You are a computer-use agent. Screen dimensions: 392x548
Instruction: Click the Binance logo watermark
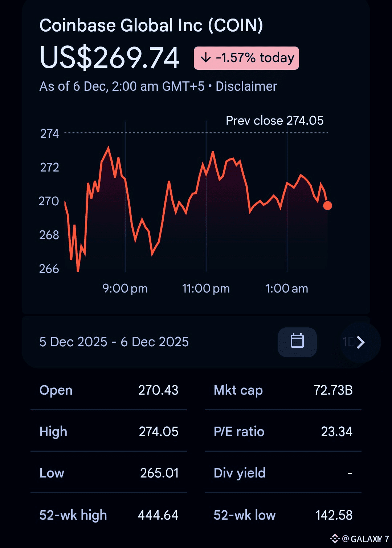[x=335, y=538]
